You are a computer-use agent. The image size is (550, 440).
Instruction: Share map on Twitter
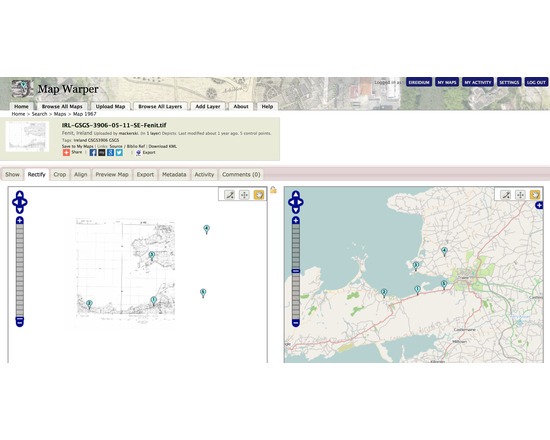click(119, 152)
